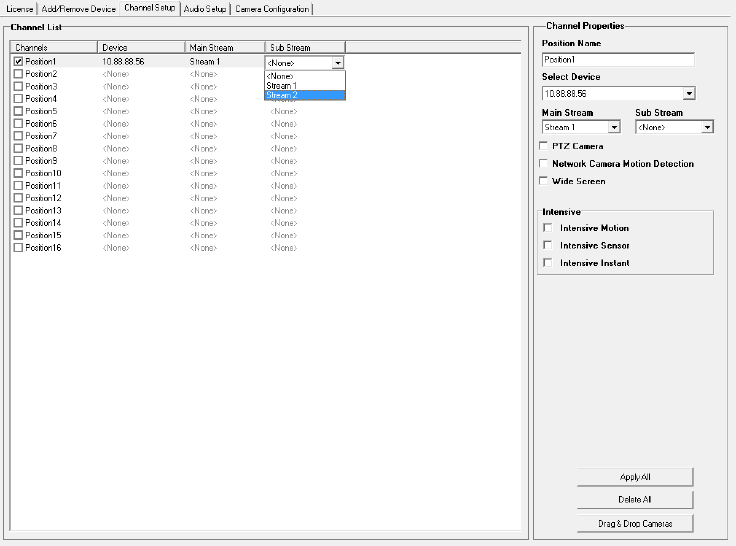Switch to the License tab

[20, 9]
